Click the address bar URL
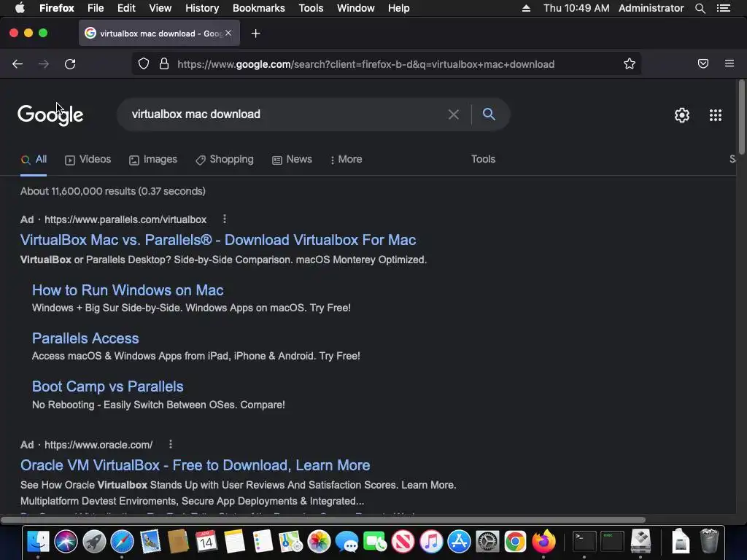Viewport: 747px width, 560px height. coord(366,64)
